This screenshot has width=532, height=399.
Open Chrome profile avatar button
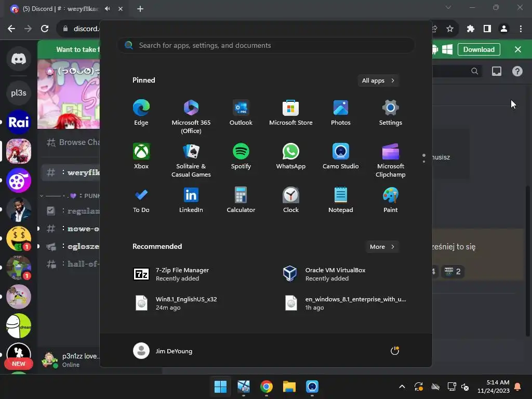504,29
